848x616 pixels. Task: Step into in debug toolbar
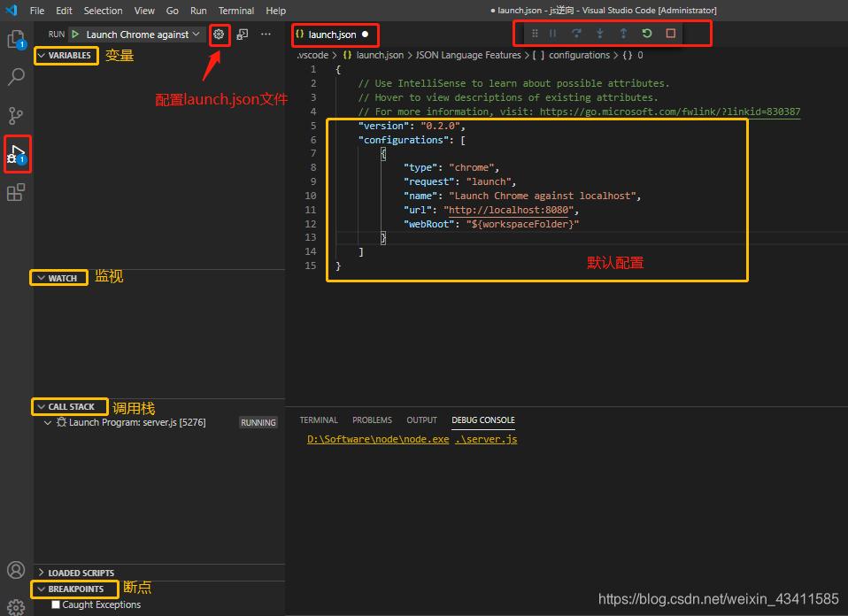600,34
